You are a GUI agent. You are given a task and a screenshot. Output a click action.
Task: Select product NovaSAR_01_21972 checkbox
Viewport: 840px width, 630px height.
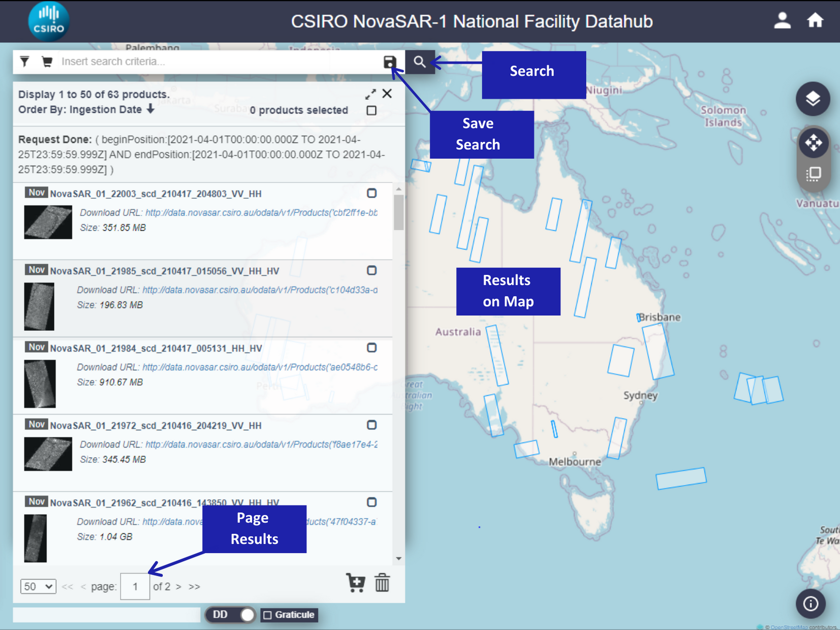pos(372,425)
